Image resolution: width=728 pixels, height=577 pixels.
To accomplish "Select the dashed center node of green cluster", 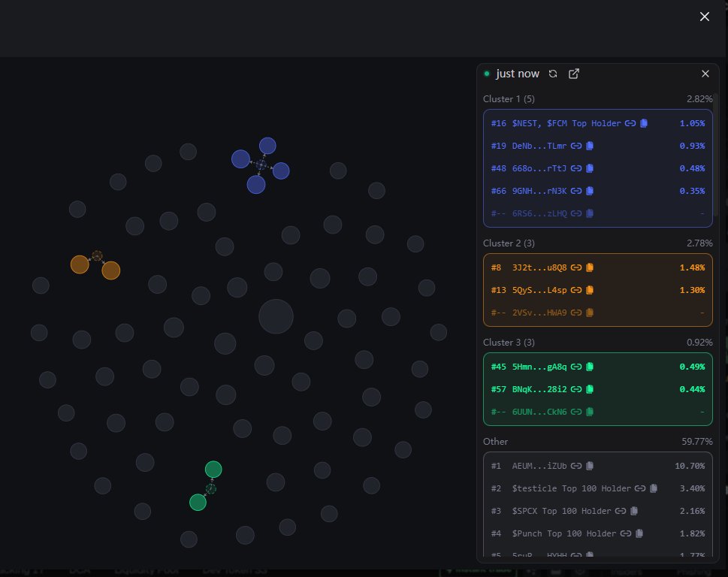I will (211, 489).
